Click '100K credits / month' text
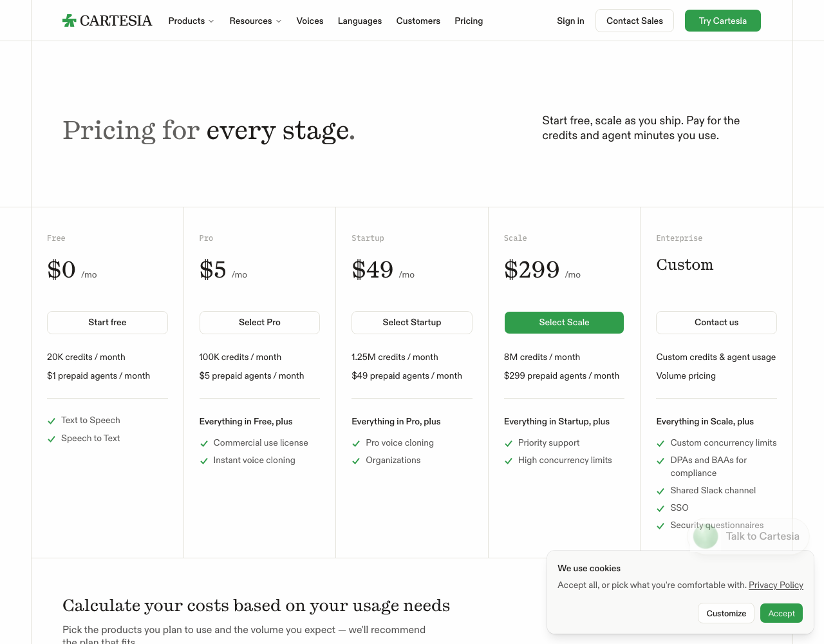 tap(240, 357)
